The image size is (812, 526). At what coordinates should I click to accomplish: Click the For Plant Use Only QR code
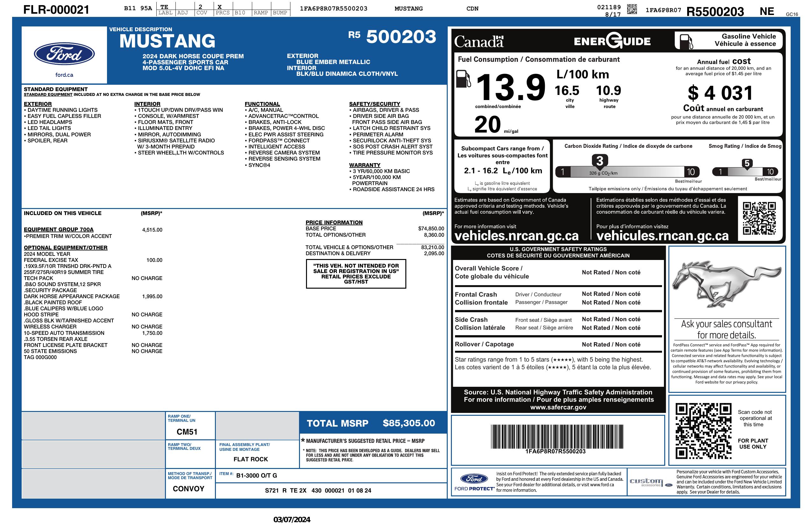[703, 431]
